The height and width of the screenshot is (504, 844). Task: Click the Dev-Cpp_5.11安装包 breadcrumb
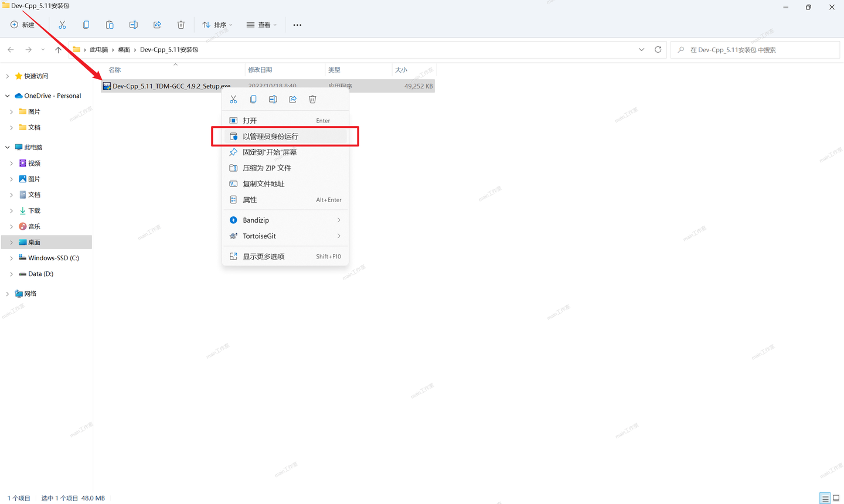click(x=169, y=50)
